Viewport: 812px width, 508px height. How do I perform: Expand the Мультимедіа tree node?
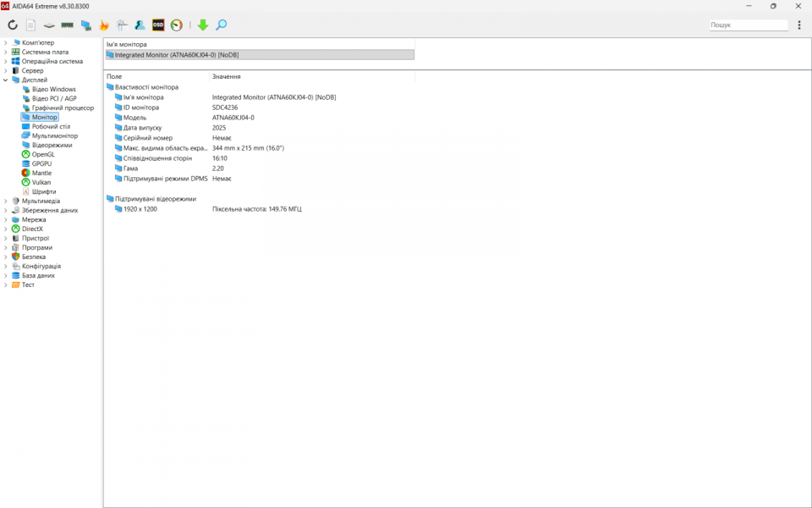click(5, 202)
